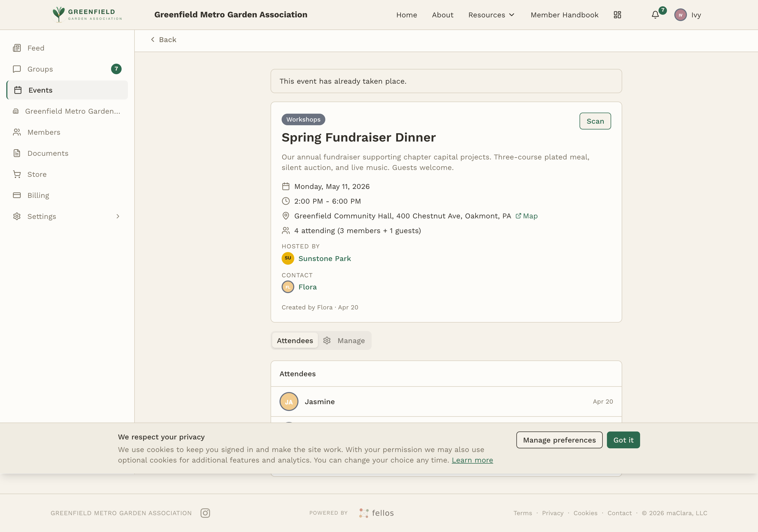Click the Billing credit card icon
This screenshot has width=758, height=532.
coord(17,195)
